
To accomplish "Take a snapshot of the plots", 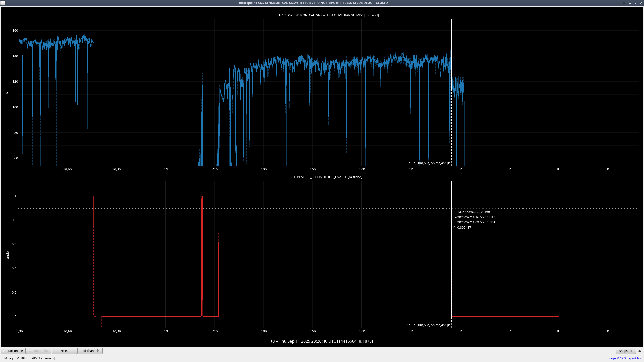I will tap(626, 351).
